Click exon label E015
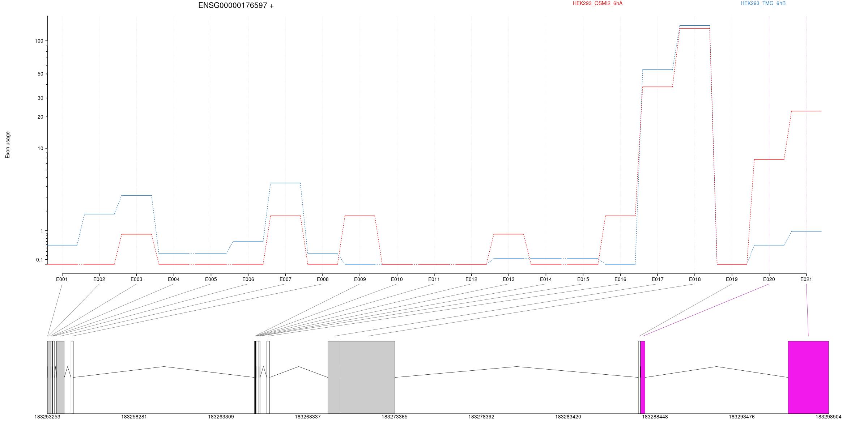 pos(583,279)
